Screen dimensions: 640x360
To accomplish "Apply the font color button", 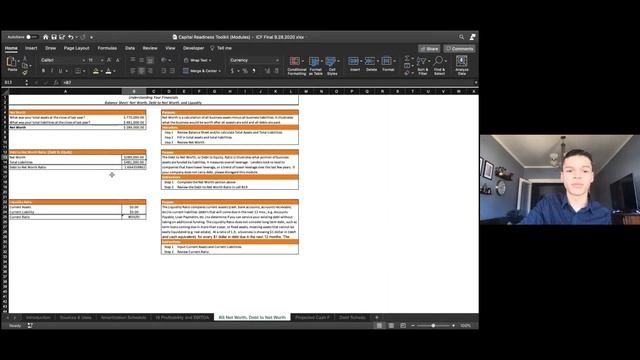I will click(x=109, y=71).
